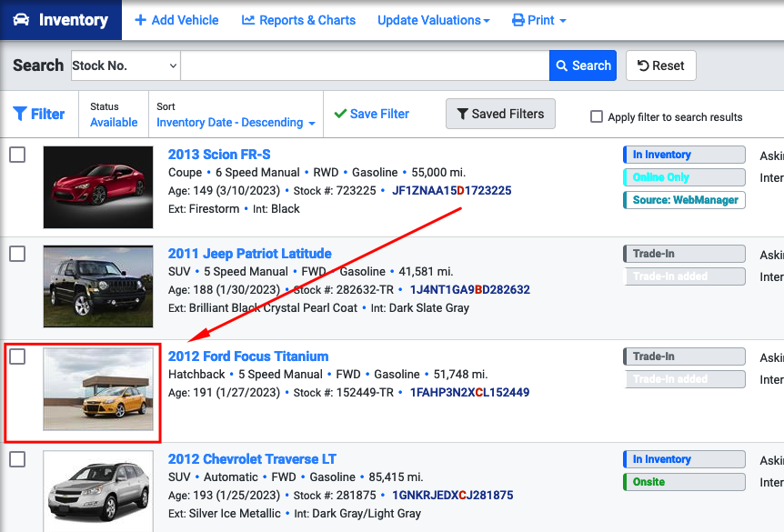Open 2013 Scion FR-S listing
The image size is (784, 532).
[219, 155]
